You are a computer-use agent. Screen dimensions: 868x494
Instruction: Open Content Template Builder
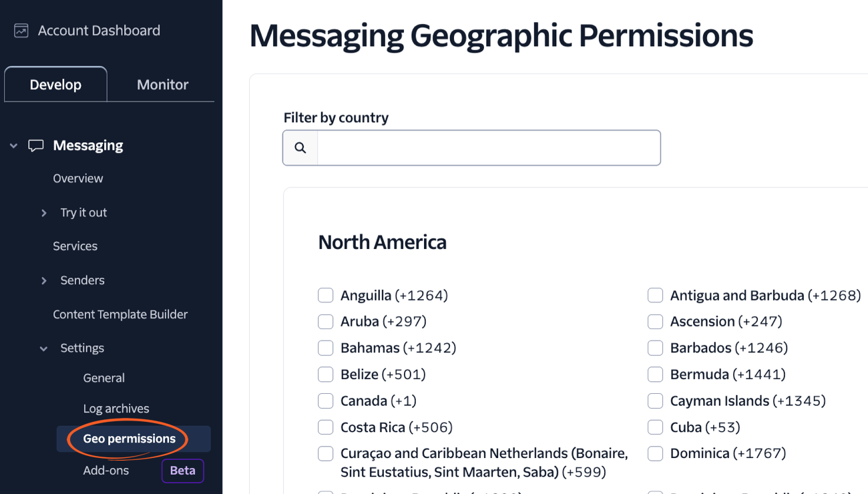pos(120,314)
